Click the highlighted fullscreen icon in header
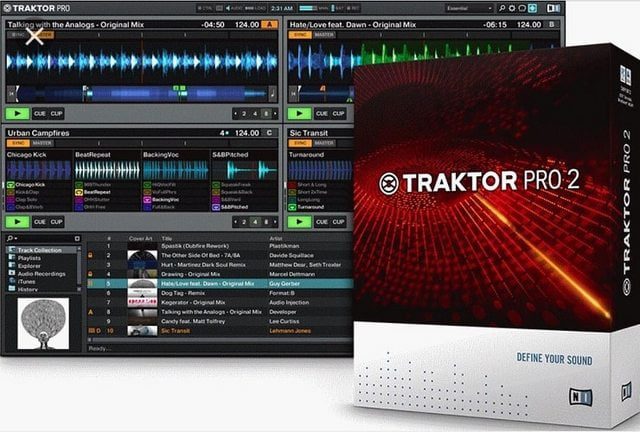Viewport: 640px width, 432px height. point(533,8)
